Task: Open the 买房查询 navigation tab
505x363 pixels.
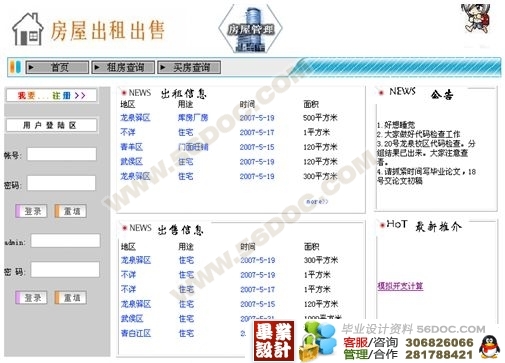Action: tap(189, 67)
